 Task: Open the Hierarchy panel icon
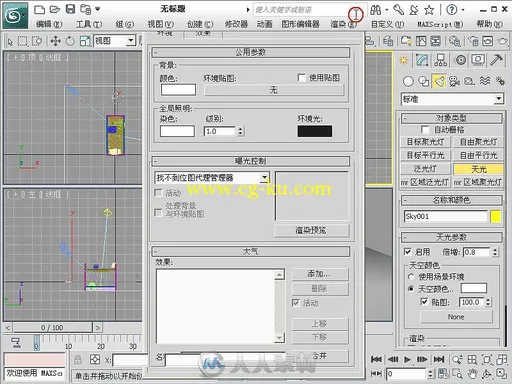tap(441, 60)
